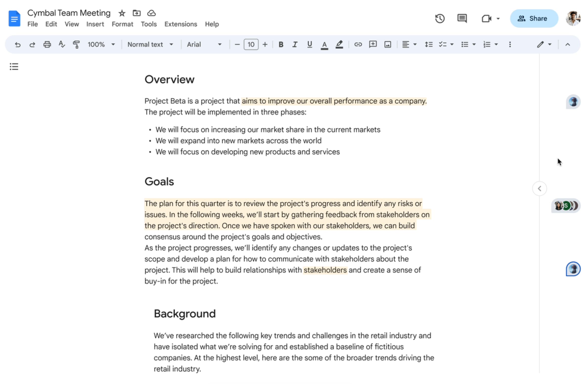Click the Italic formatting icon
This screenshot has height=384, width=588.
click(294, 44)
